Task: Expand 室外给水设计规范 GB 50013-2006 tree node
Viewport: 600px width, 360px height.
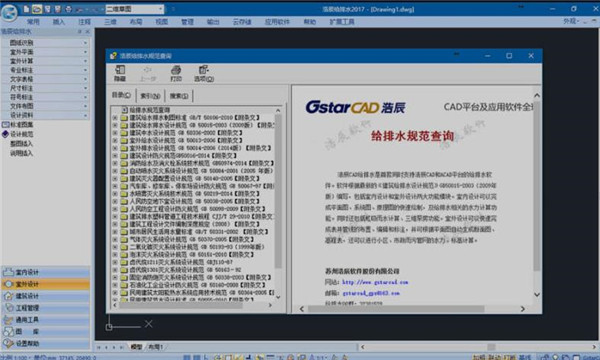Action: (115, 140)
